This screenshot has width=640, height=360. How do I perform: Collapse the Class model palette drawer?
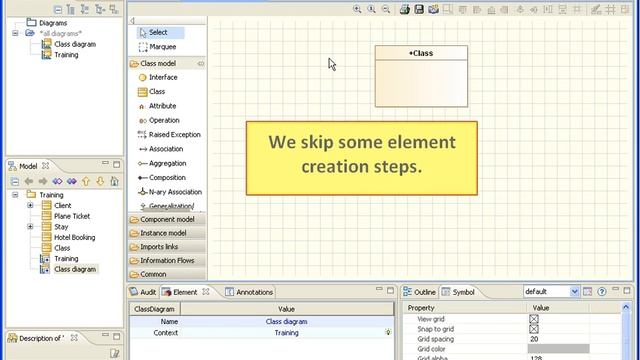pyautogui.click(x=167, y=63)
